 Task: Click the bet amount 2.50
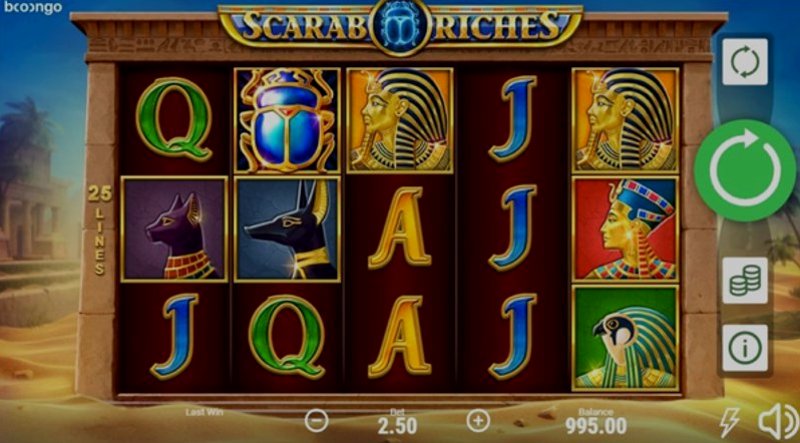(x=397, y=426)
